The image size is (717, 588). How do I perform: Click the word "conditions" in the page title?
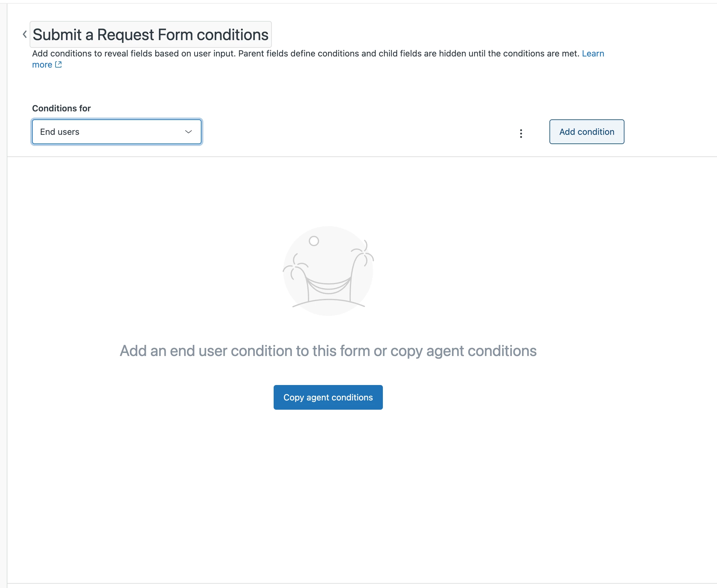(233, 35)
